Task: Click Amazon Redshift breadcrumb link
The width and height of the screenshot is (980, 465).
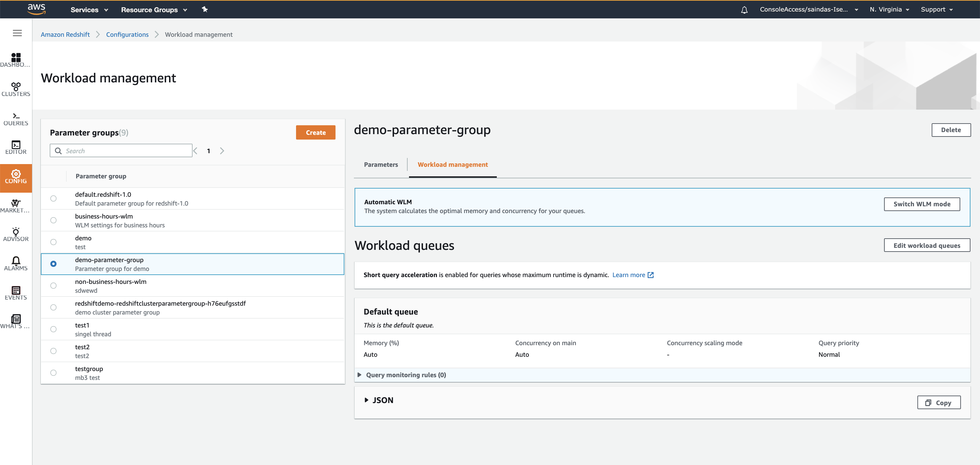Action: pos(65,34)
